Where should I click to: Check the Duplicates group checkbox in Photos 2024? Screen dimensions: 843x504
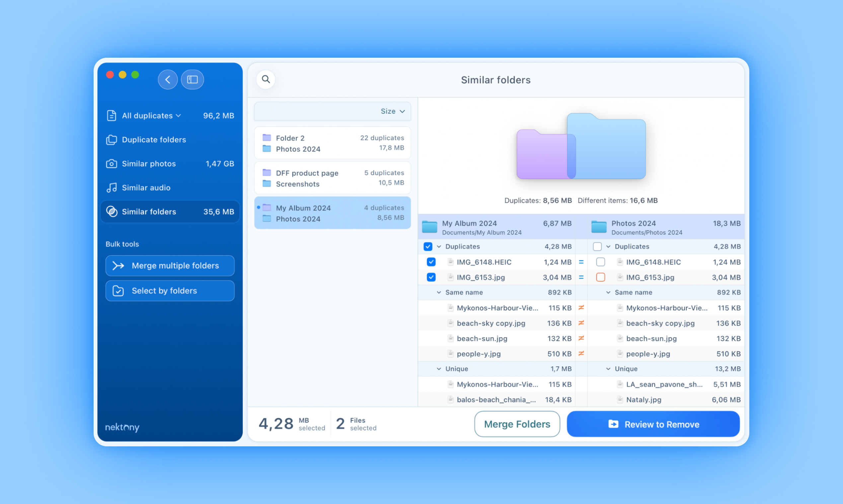coord(597,247)
